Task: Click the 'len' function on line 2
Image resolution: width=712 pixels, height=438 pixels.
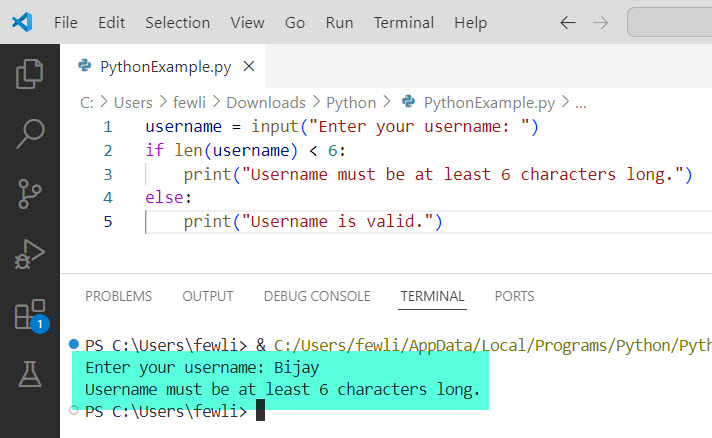Action: click(x=188, y=150)
